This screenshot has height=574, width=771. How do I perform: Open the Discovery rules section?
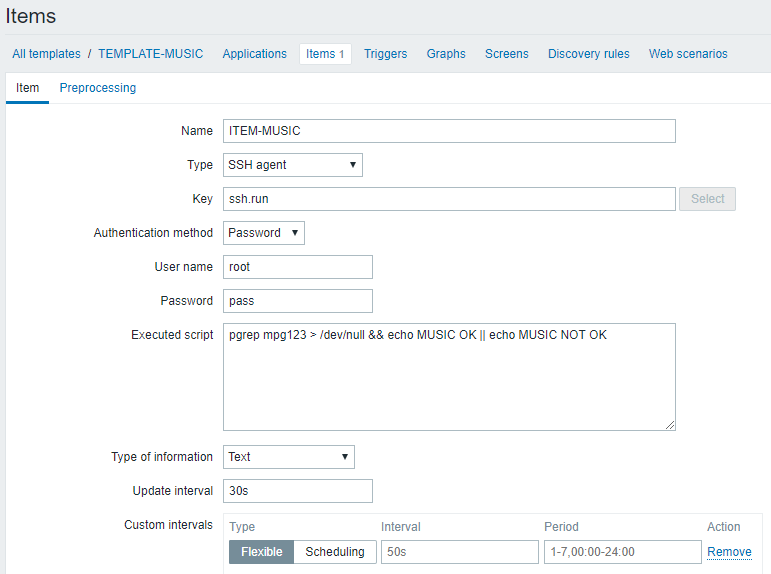[588, 54]
